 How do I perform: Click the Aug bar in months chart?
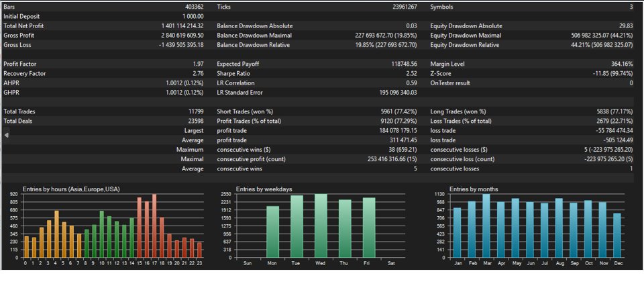(559, 228)
